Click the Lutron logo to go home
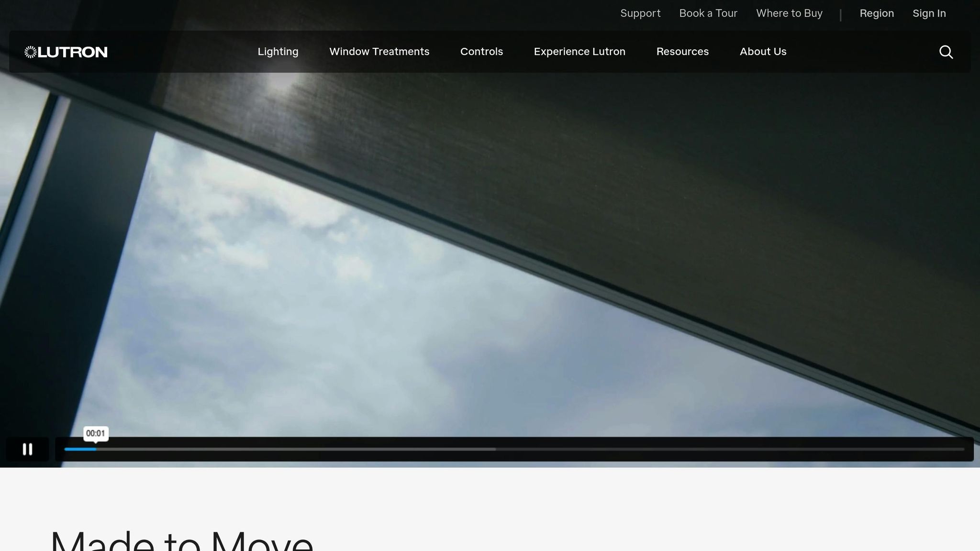The height and width of the screenshot is (551, 980). coord(66,52)
